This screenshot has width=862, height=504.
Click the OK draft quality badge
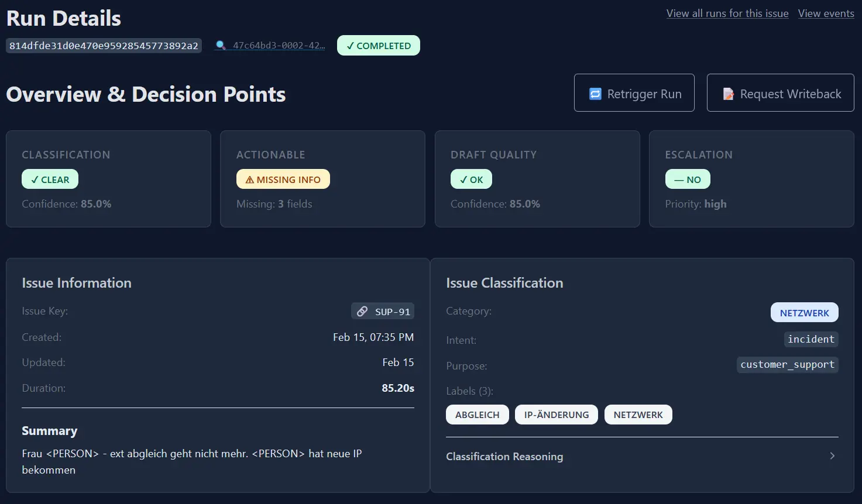tap(471, 179)
